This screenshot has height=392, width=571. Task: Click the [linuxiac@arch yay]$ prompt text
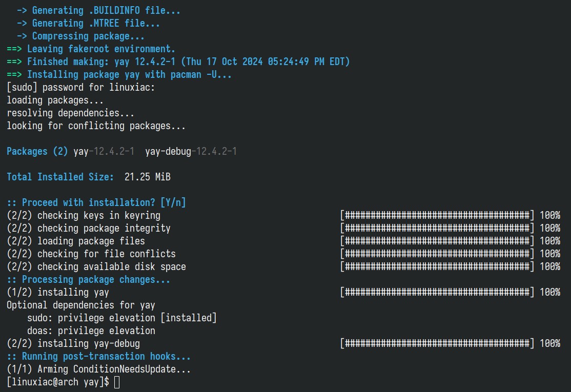[x=58, y=382]
